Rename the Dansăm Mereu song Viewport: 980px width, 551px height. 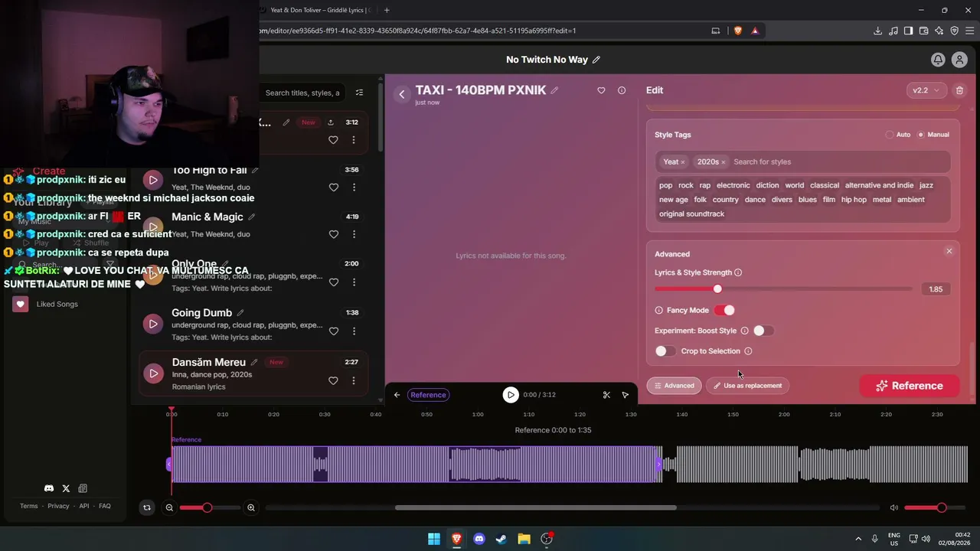(x=255, y=362)
